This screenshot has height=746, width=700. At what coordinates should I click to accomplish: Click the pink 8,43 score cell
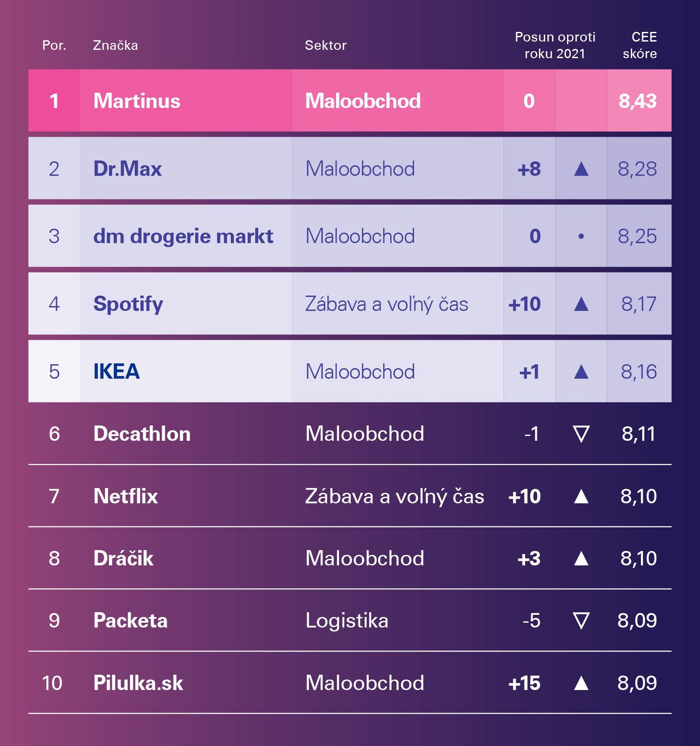pyautogui.click(x=638, y=101)
